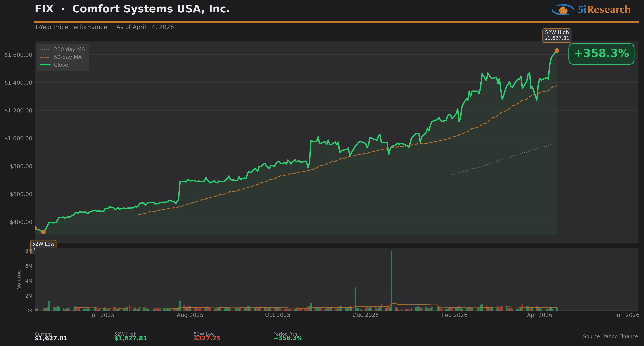Click the 52W Low annotation label
Image resolution: width=644 pixels, height=346 pixels.
pos(43,244)
